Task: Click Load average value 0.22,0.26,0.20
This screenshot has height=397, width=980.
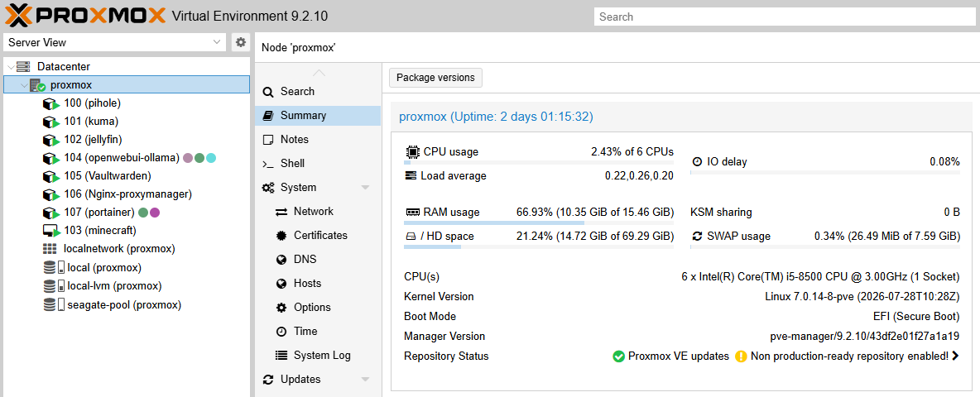Action: 639,176
